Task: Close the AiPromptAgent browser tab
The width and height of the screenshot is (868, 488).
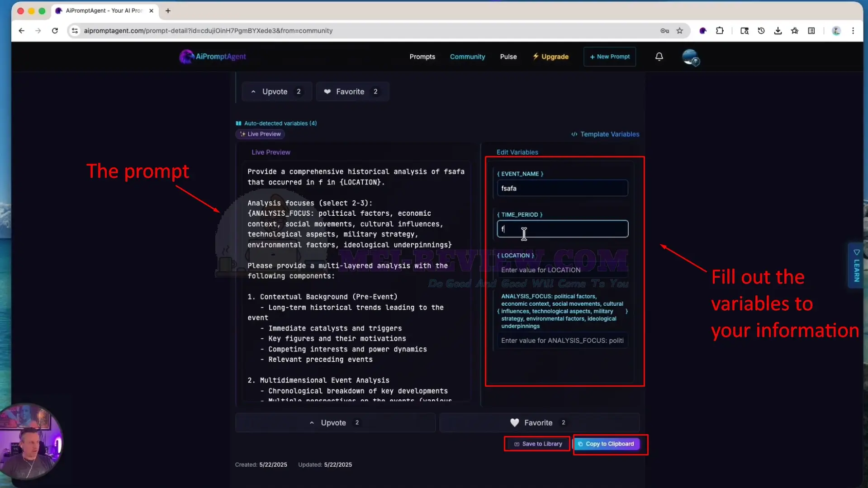Action: [x=151, y=11]
